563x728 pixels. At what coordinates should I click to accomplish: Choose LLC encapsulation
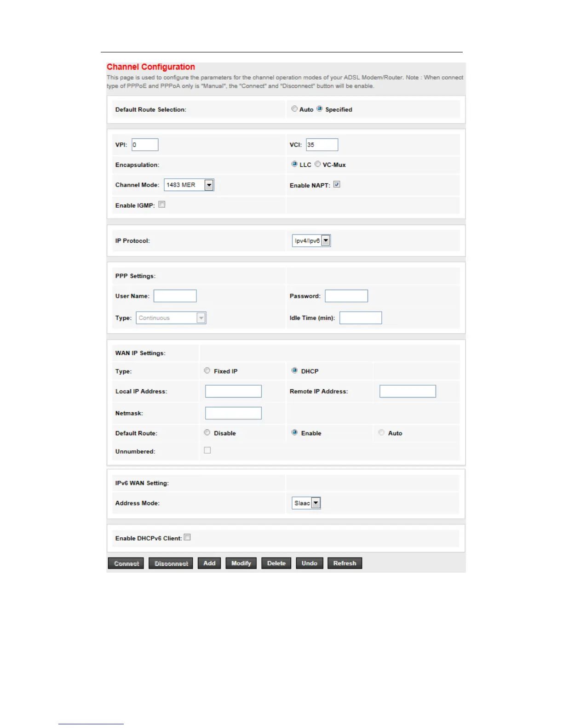(294, 164)
